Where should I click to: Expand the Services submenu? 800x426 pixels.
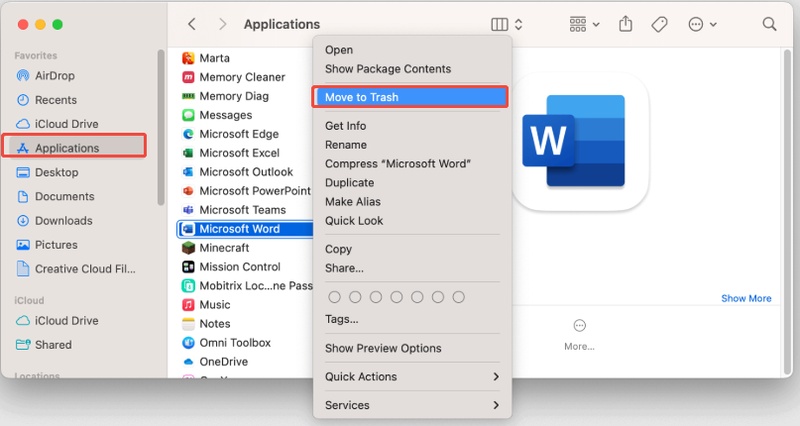(411, 405)
